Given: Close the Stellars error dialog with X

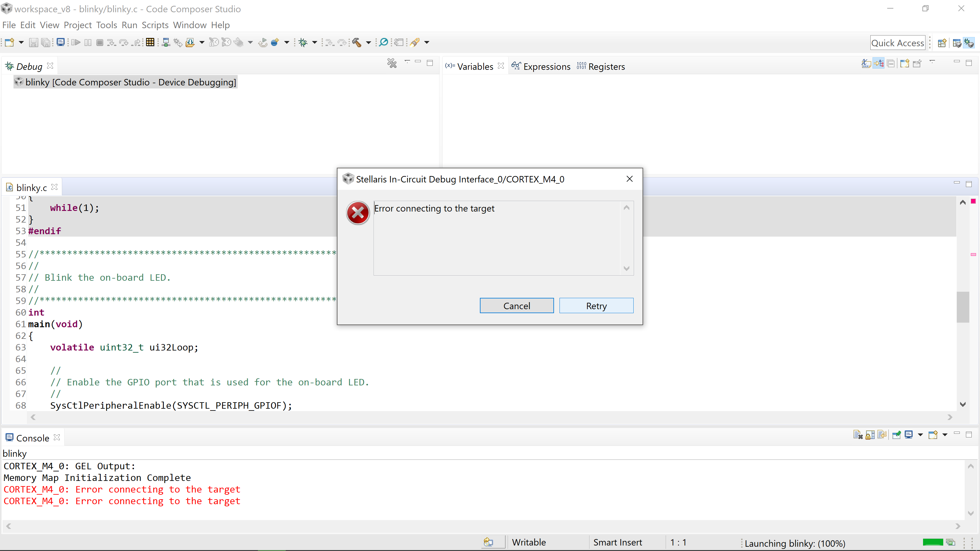Looking at the screenshot, I should 630,179.
